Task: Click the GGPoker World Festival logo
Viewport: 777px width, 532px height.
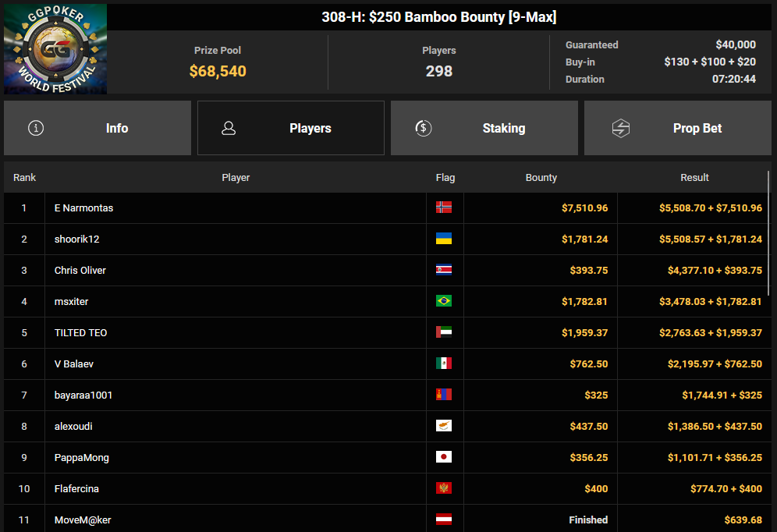Action: tap(55, 48)
